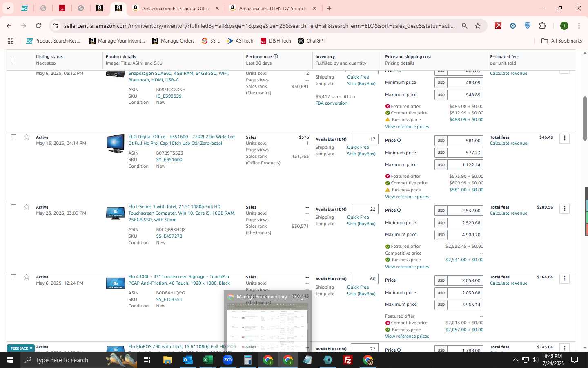588x368 pixels.
Task: Open Product Search Res... bookmark
Action: coord(53,41)
